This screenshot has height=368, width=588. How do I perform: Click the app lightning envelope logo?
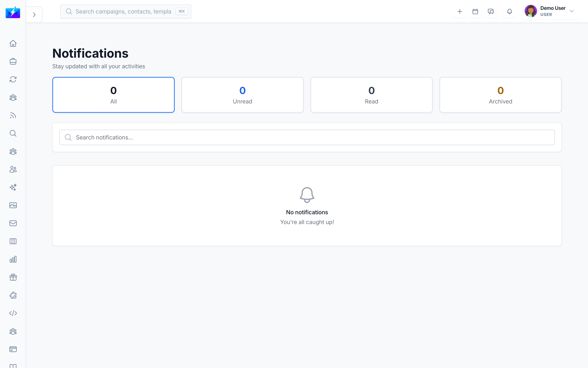coord(13,12)
